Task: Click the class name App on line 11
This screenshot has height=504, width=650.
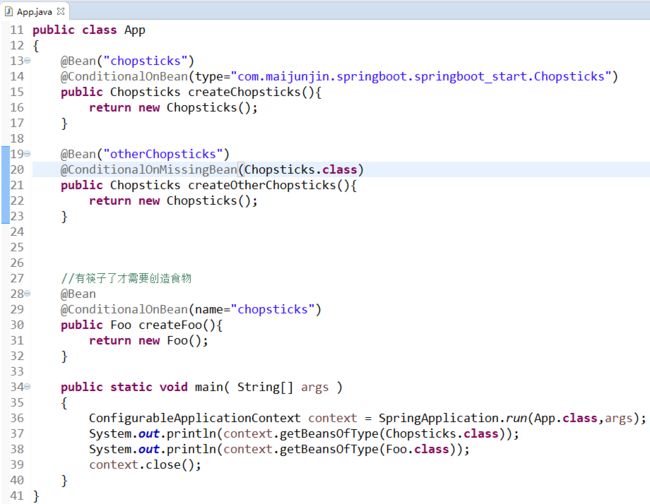Action: (135, 30)
